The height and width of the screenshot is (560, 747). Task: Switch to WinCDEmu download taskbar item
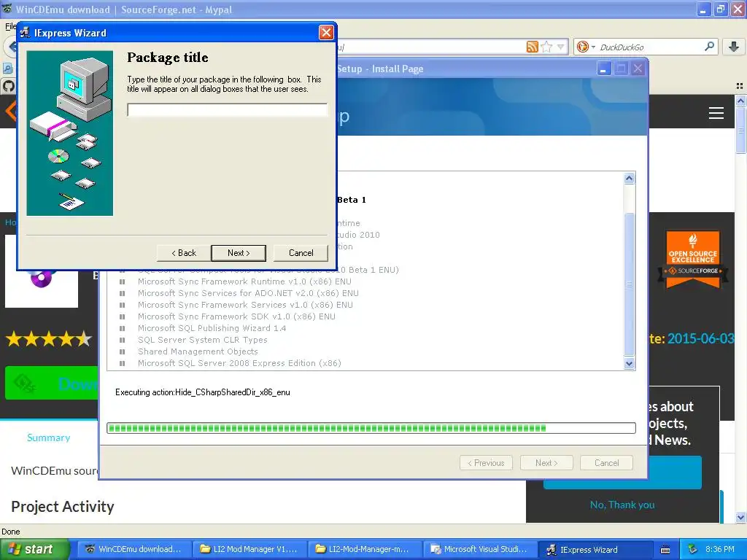[x=134, y=549]
